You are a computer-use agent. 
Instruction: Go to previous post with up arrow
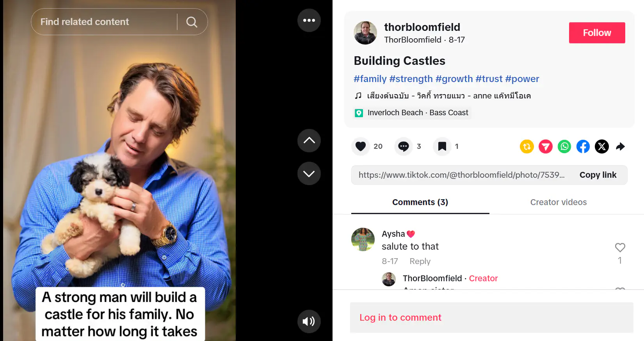tap(309, 141)
